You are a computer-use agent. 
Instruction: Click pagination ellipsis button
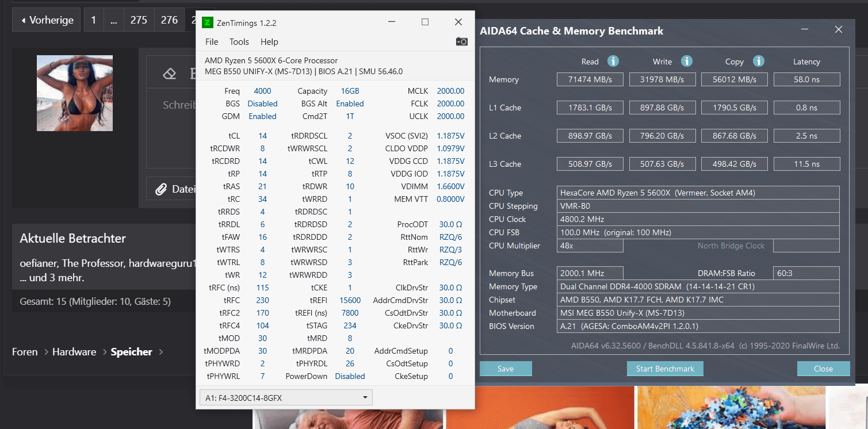click(x=113, y=20)
